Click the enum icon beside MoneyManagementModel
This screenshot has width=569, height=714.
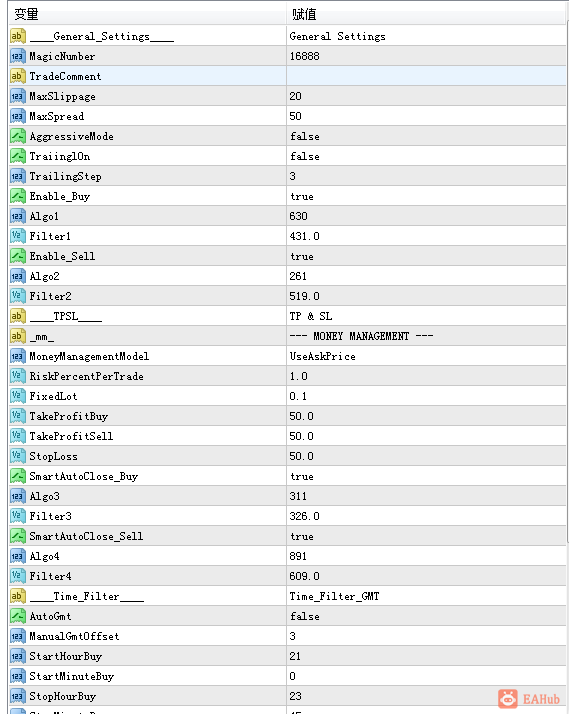tap(17, 356)
